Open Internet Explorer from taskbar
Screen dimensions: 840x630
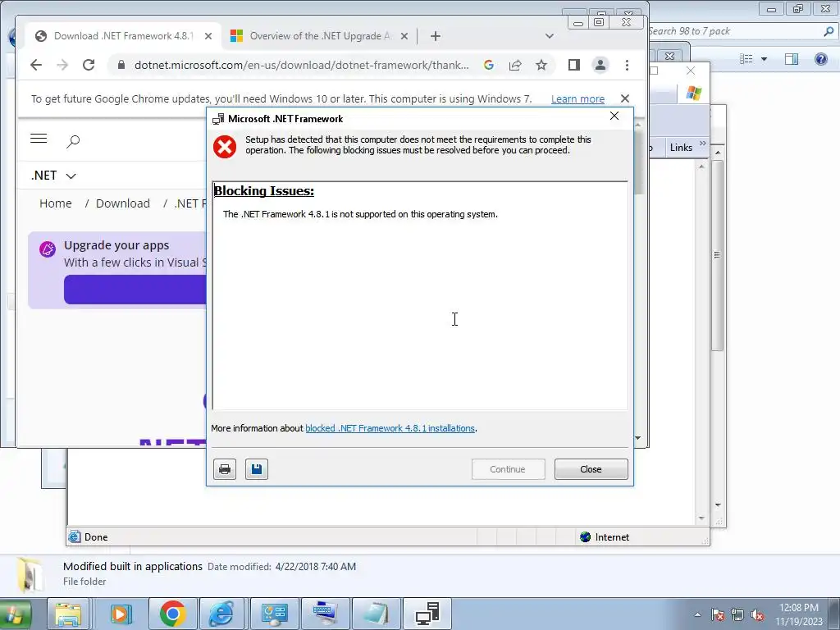pyautogui.click(x=221, y=614)
